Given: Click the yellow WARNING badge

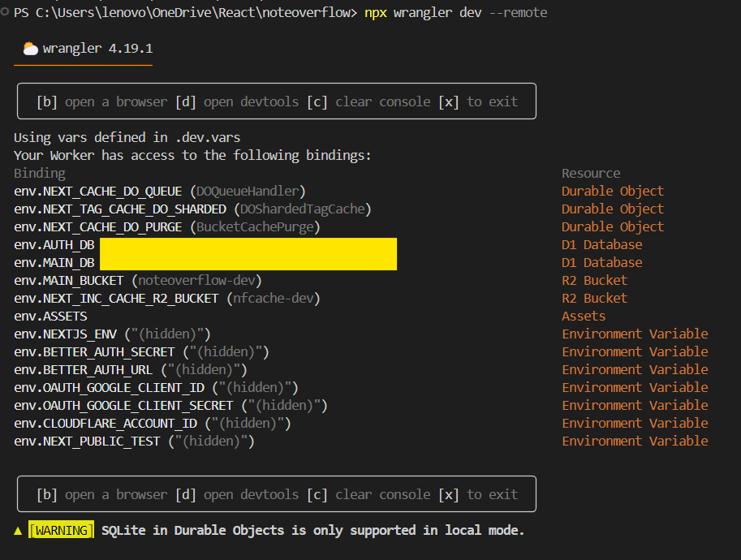Looking at the screenshot, I should click(x=61, y=530).
